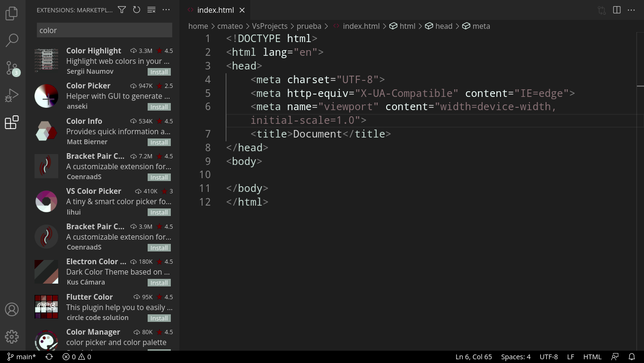Refresh the extensions list
This screenshot has height=363, width=644.
click(136, 10)
